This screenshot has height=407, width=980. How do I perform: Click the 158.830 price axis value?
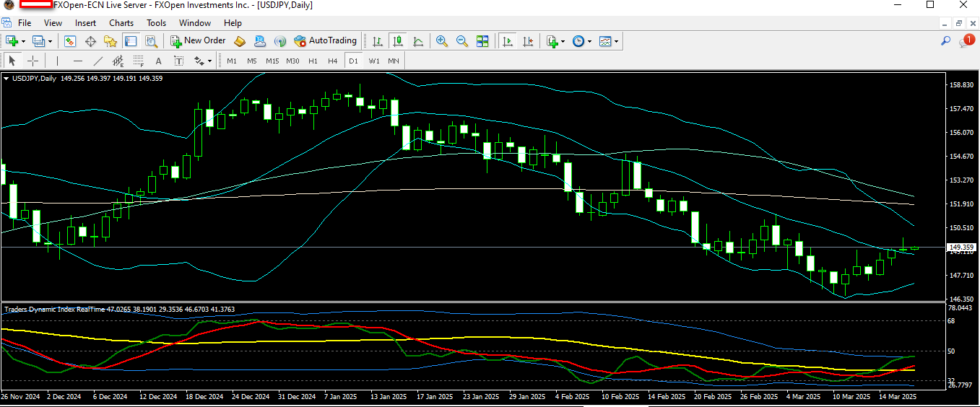point(962,85)
